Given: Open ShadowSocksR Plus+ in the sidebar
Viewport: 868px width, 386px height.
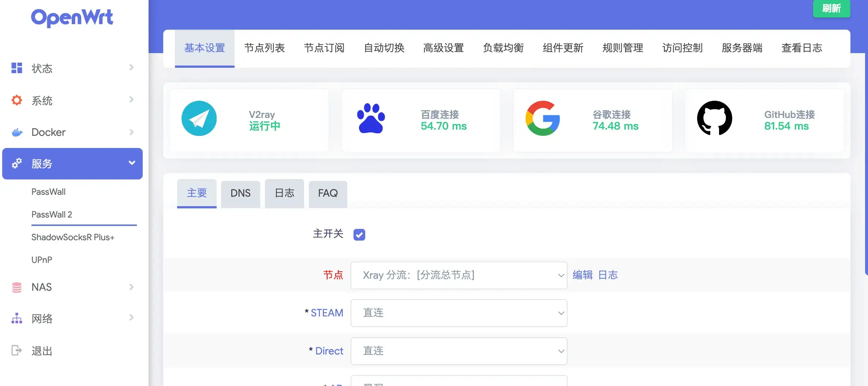Looking at the screenshot, I should click(x=73, y=238).
